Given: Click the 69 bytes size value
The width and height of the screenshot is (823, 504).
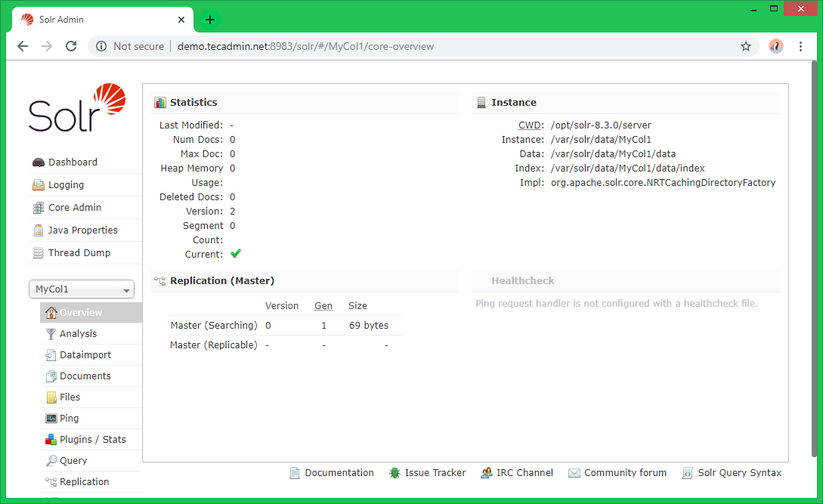Looking at the screenshot, I should 369,326.
